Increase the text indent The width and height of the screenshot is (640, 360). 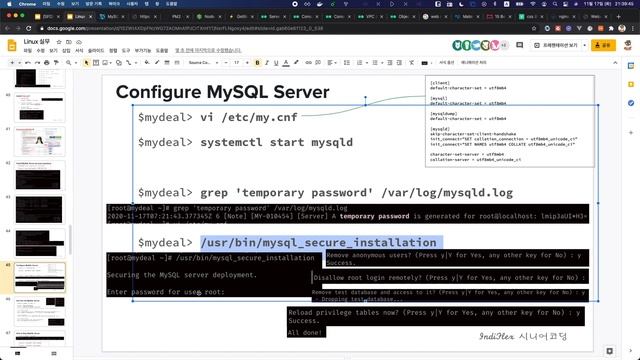click(x=399, y=63)
